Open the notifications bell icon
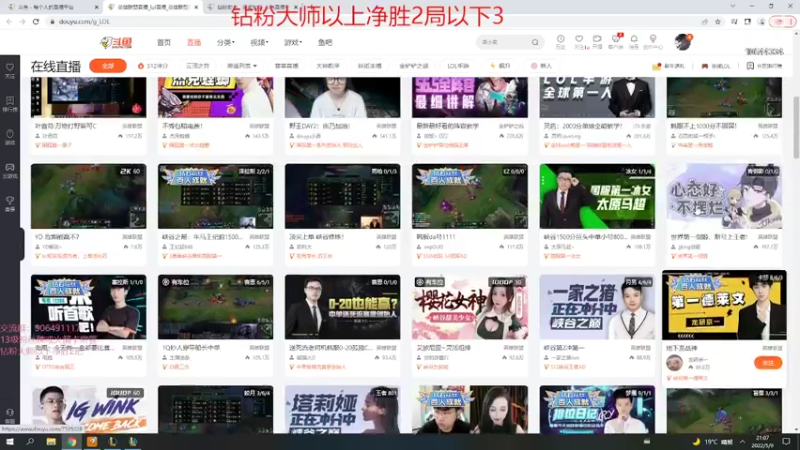The image size is (800, 450). (x=634, y=41)
